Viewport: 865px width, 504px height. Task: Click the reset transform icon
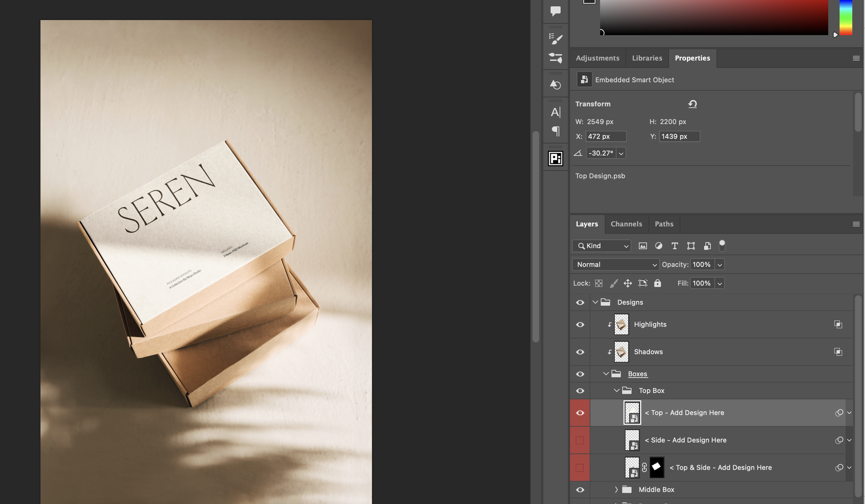692,104
